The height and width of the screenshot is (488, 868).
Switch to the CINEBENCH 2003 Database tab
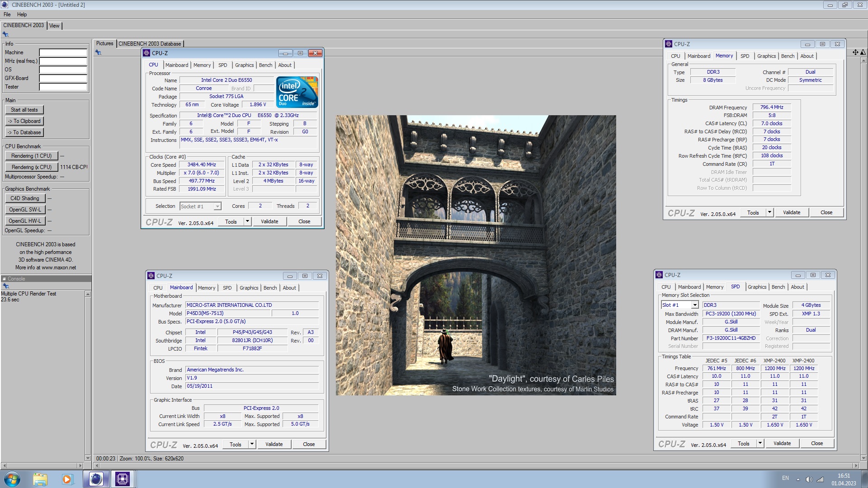pyautogui.click(x=150, y=44)
